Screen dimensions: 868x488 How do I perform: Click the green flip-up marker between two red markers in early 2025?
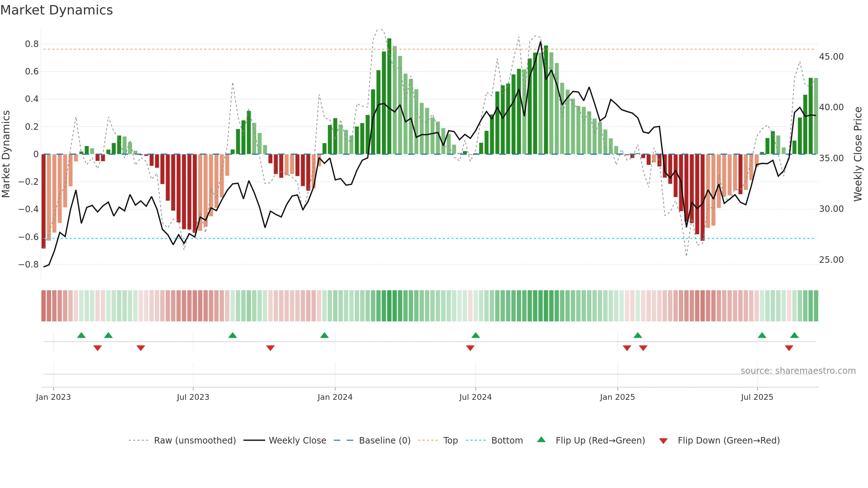[x=638, y=335]
